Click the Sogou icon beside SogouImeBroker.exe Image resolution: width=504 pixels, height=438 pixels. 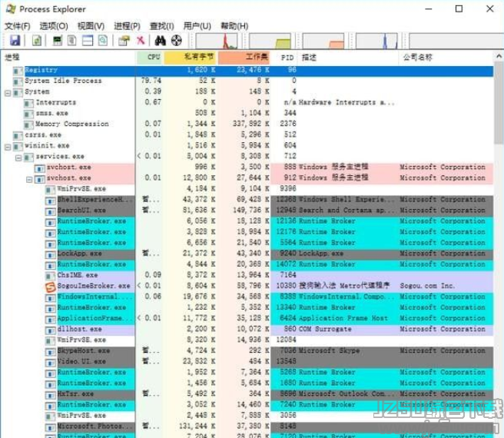pos(50,287)
